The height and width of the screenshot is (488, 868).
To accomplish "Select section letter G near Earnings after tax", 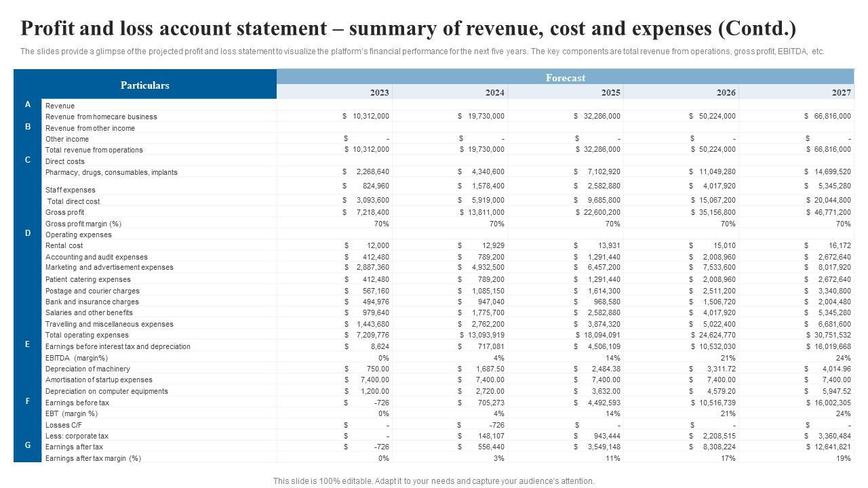I will pyautogui.click(x=28, y=445).
